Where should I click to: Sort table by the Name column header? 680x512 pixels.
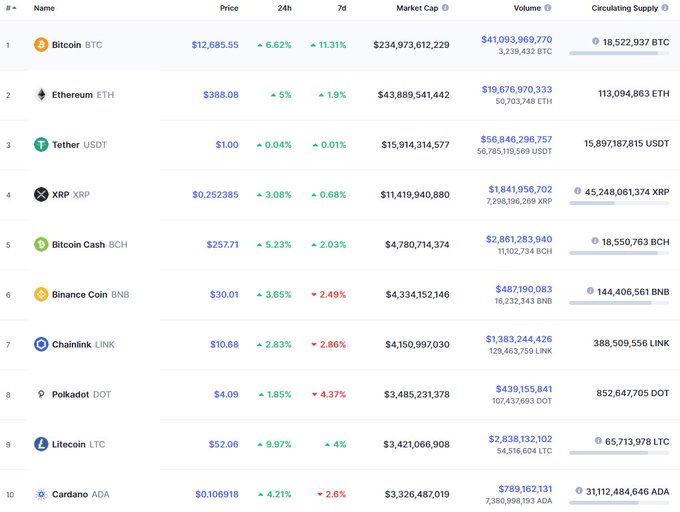coord(44,8)
